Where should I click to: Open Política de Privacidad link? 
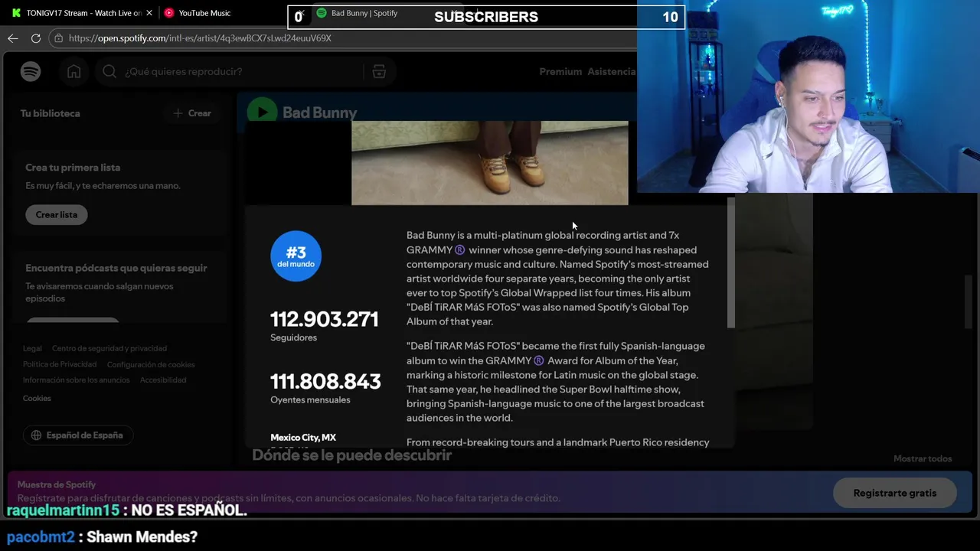pyautogui.click(x=60, y=364)
